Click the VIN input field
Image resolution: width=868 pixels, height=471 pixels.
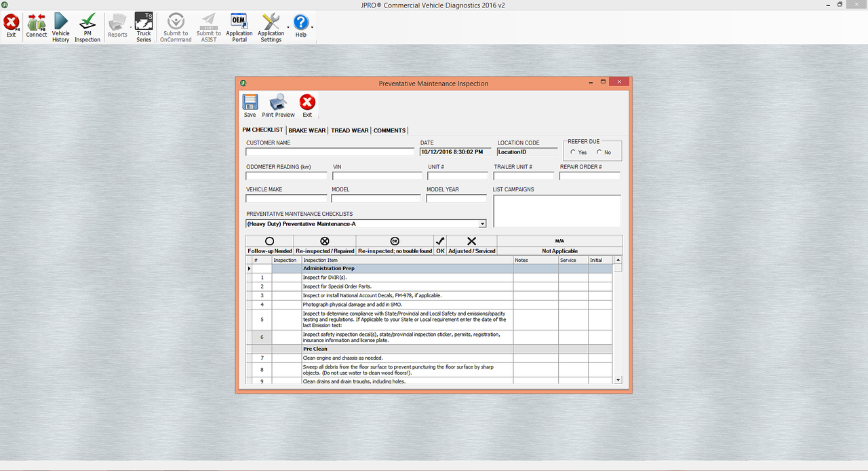(x=377, y=176)
